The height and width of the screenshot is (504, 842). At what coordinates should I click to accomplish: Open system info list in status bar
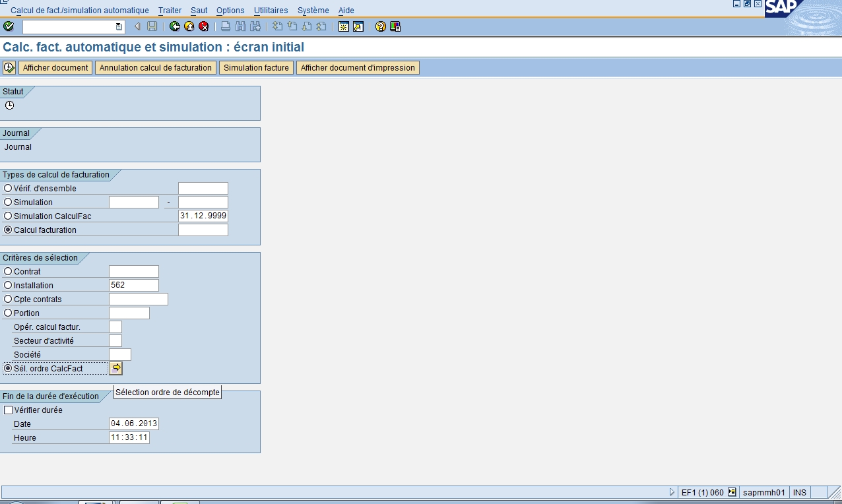coord(732,492)
